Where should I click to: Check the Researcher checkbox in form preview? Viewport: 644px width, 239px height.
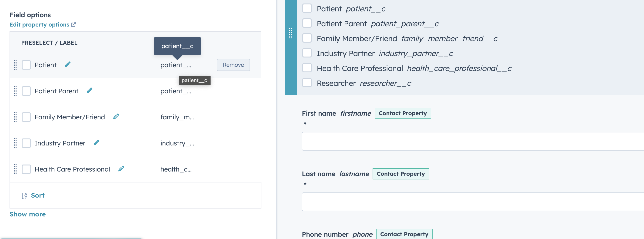[307, 83]
